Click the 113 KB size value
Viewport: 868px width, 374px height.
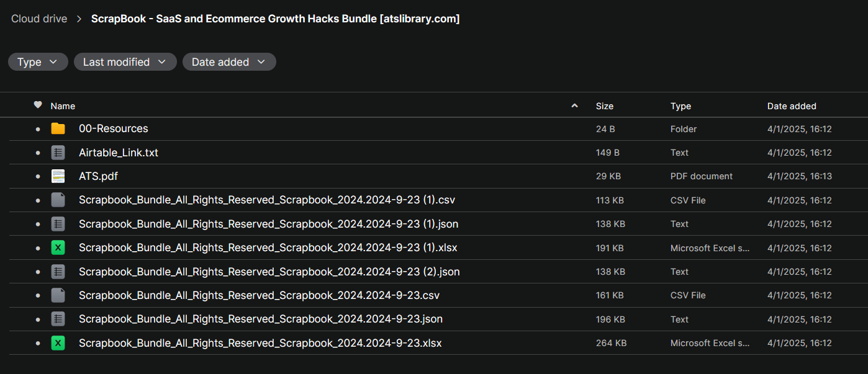610,200
